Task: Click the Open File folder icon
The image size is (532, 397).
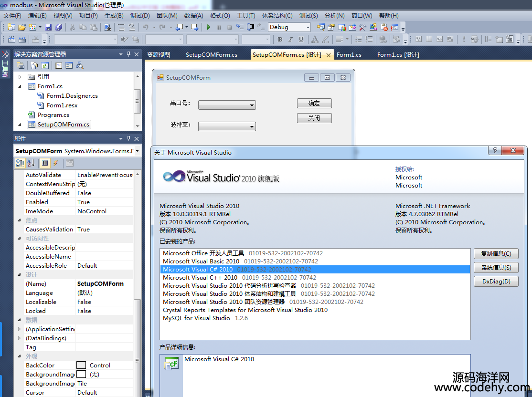Action: (22, 27)
